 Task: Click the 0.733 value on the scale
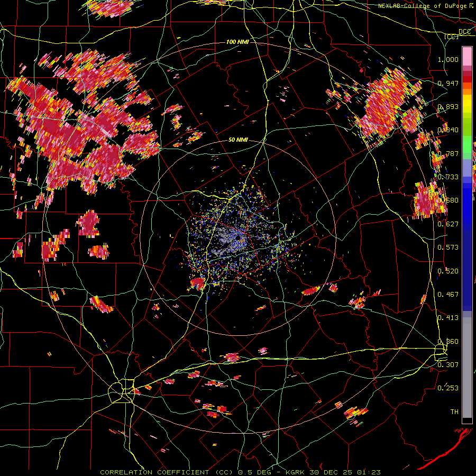pos(448,177)
